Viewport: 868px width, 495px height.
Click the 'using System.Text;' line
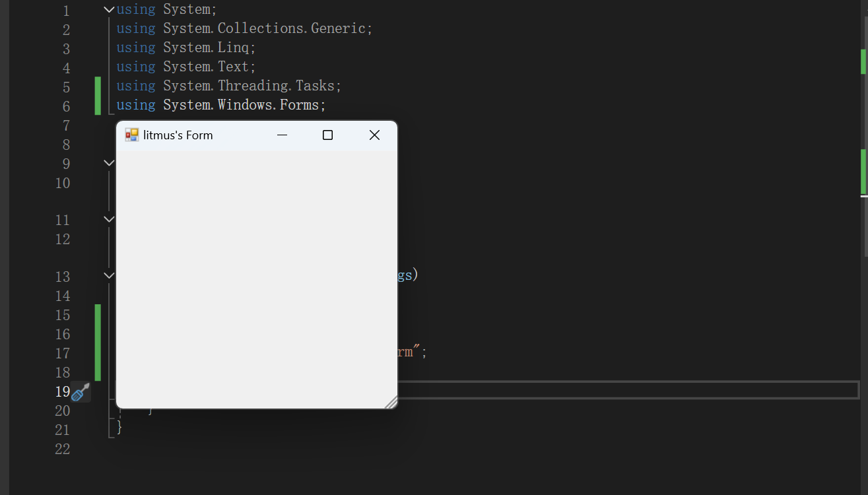pos(186,67)
